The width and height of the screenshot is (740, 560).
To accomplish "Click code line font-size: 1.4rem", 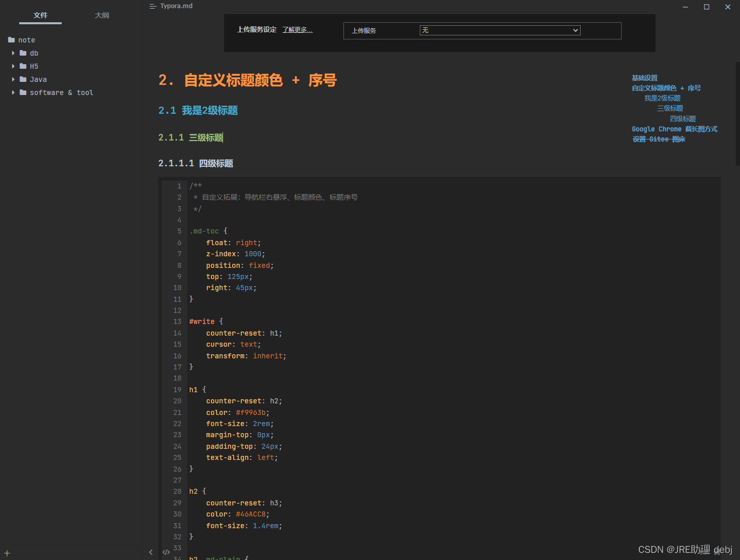I will point(244,526).
